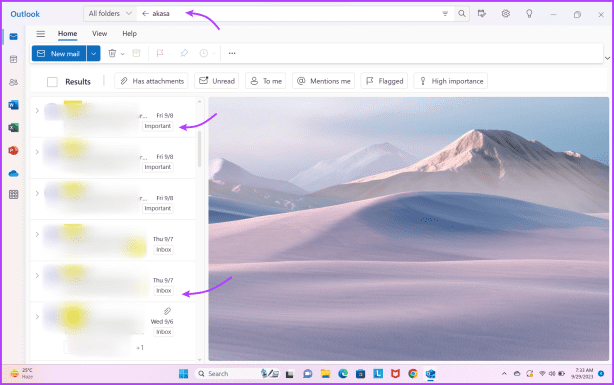Open the New mail dropdown arrow

point(94,54)
